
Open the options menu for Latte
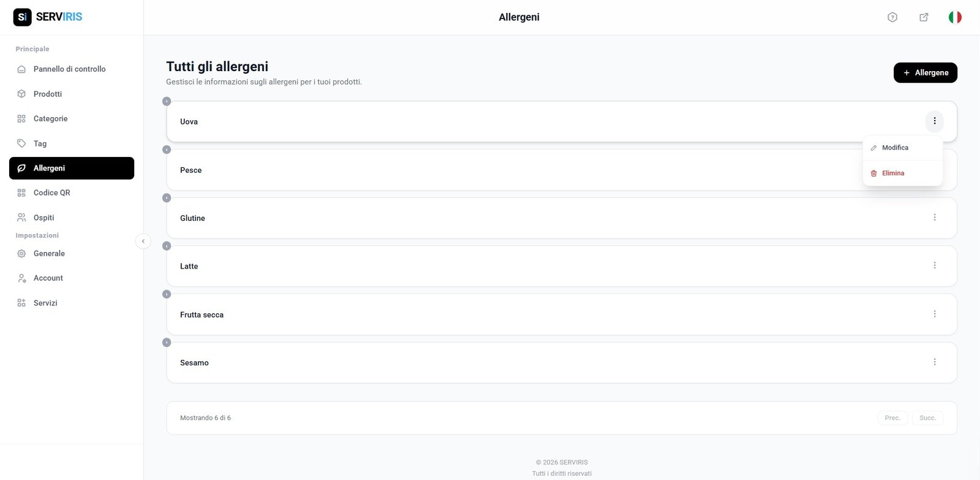pyautogui.click(x=935, y=265)
